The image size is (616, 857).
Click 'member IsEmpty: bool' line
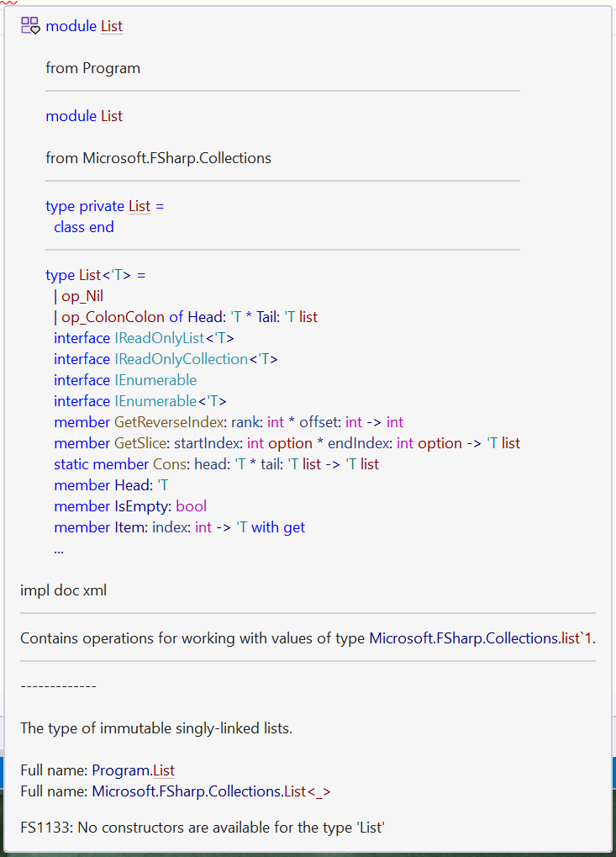[x=130, y=506]
